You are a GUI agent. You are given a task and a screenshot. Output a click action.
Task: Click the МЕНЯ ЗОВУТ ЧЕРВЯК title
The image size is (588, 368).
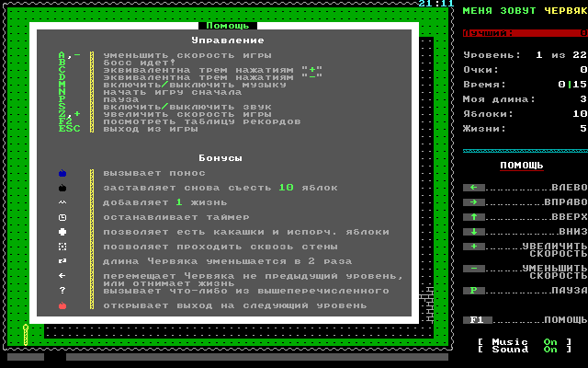[525, 11]
